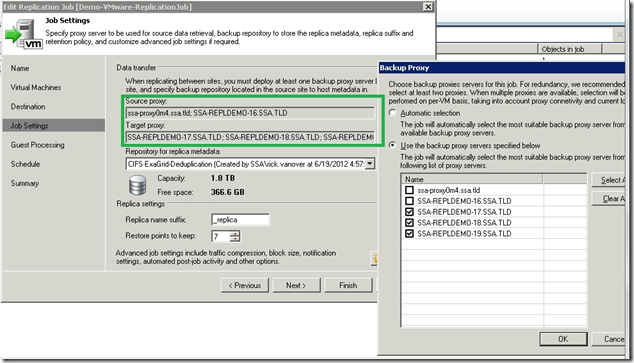
Task: Open the Job Settings wizard step
Action: pos(53,126)
